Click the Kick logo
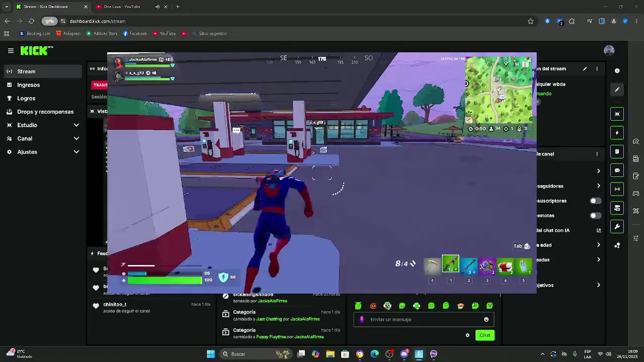Image resolution: width=644 pixels, height=362 pixels. click(37, 50)
